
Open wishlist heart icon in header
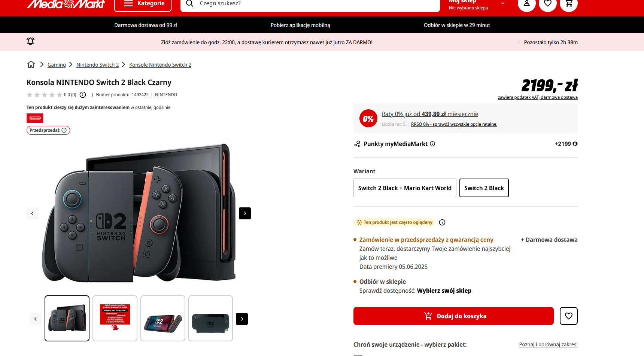pos(547,3)
